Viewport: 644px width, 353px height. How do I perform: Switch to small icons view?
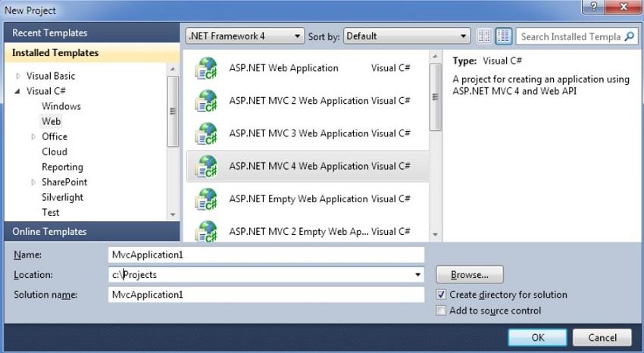point(484,36)
